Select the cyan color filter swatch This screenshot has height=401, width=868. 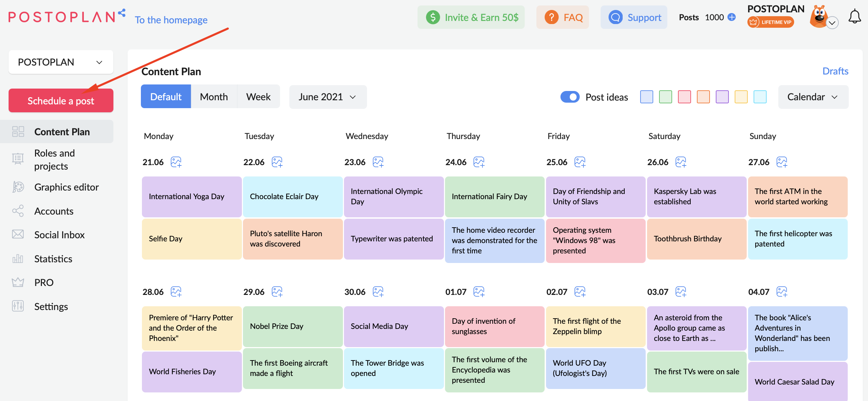760,97
